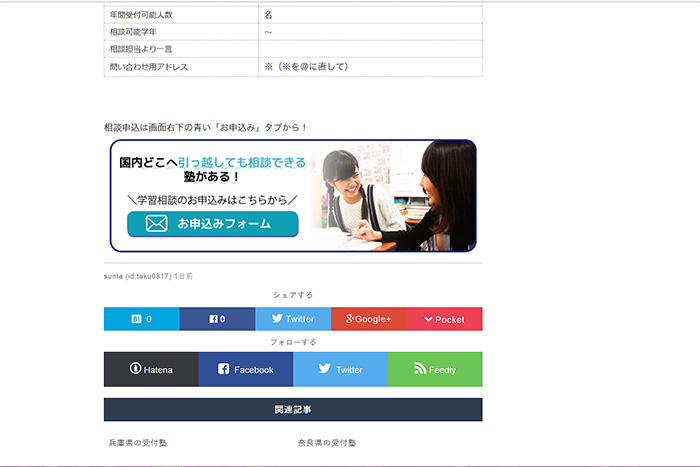The image size is (700, 467).
Task: Open related article 奈良県の受付塾
Action: pyautogui.click(x=326, y=442)
